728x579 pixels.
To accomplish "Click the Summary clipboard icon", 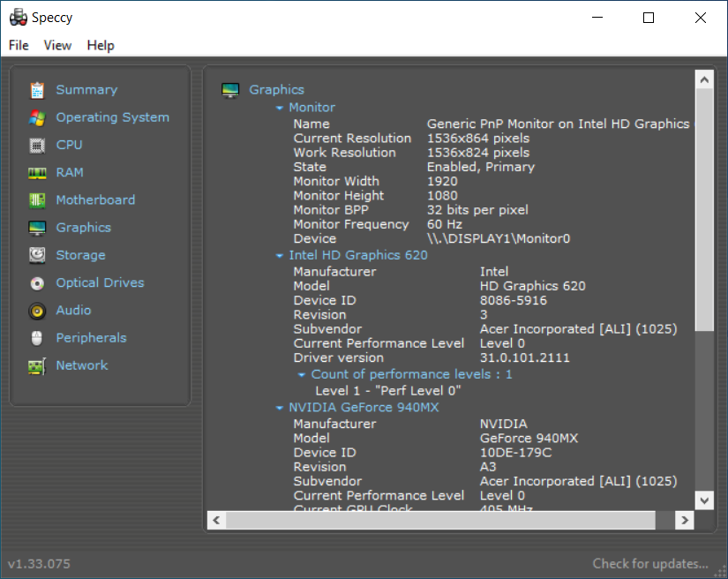I will pyautogui.click(x=37, y=90).
